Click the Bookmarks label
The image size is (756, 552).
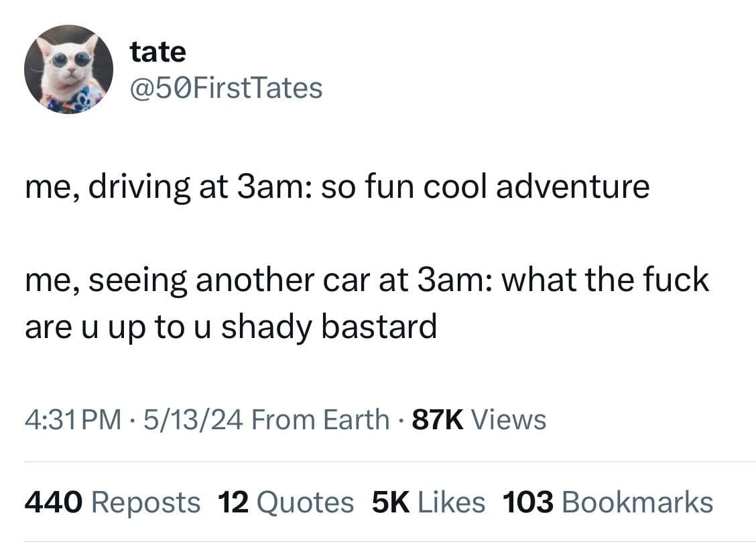click(x=637, y=502)
